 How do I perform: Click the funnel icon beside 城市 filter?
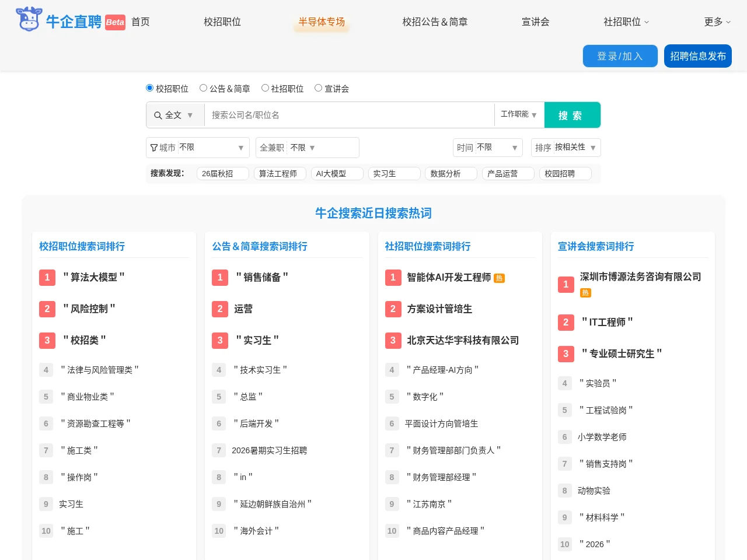pos(154,148)
